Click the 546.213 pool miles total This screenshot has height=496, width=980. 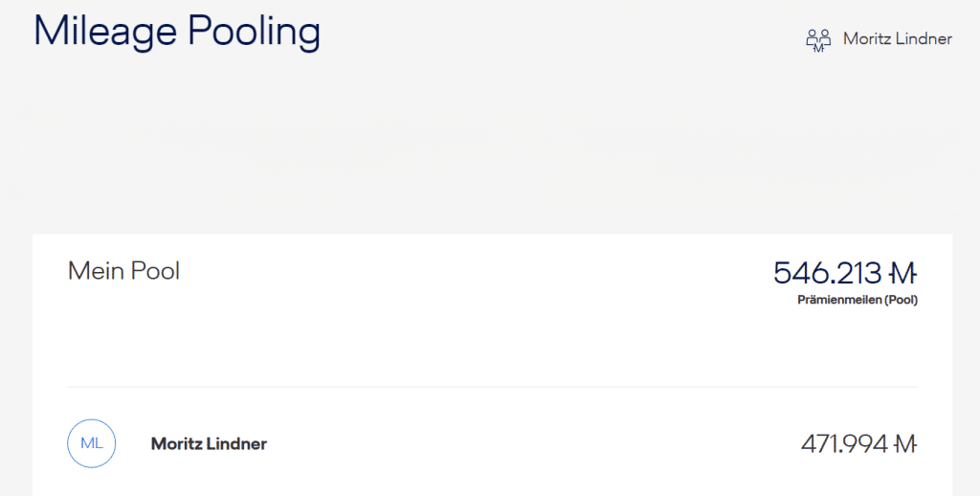(828, 274)
